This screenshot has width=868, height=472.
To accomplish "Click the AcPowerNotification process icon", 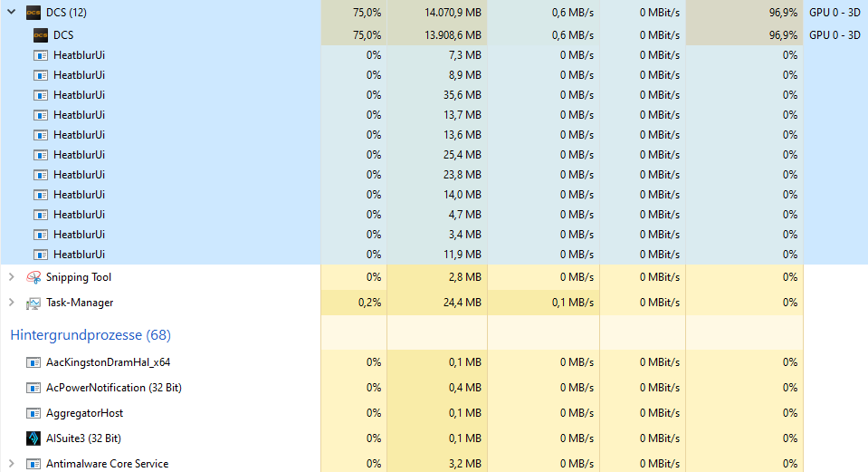I will click(33, 388).
